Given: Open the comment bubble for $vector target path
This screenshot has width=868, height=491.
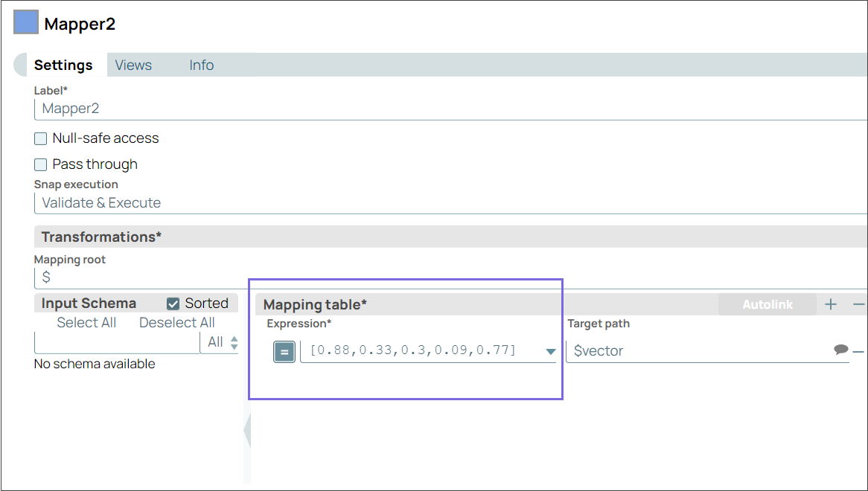Looking at the screenshot, I should (842, 351).
